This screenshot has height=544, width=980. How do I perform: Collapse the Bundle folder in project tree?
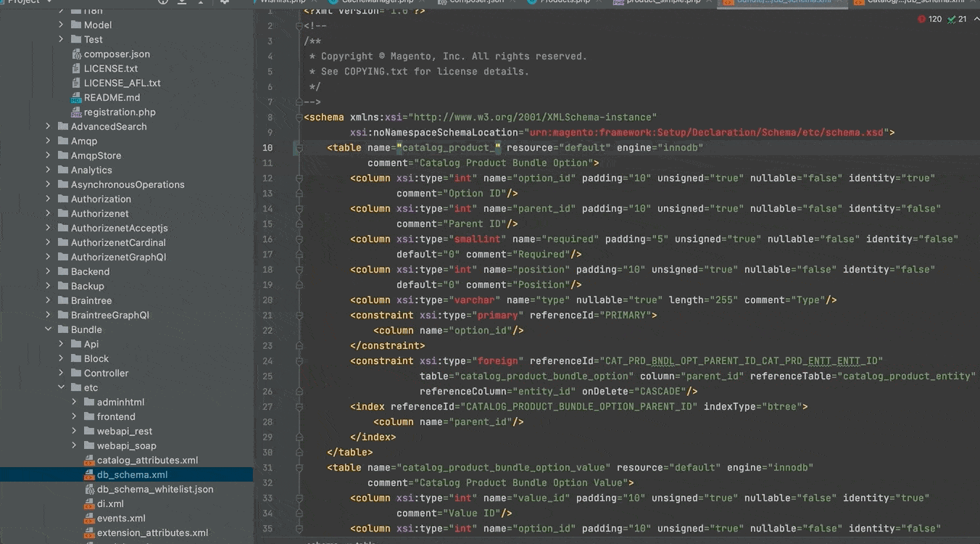click(x=49, y=330)
